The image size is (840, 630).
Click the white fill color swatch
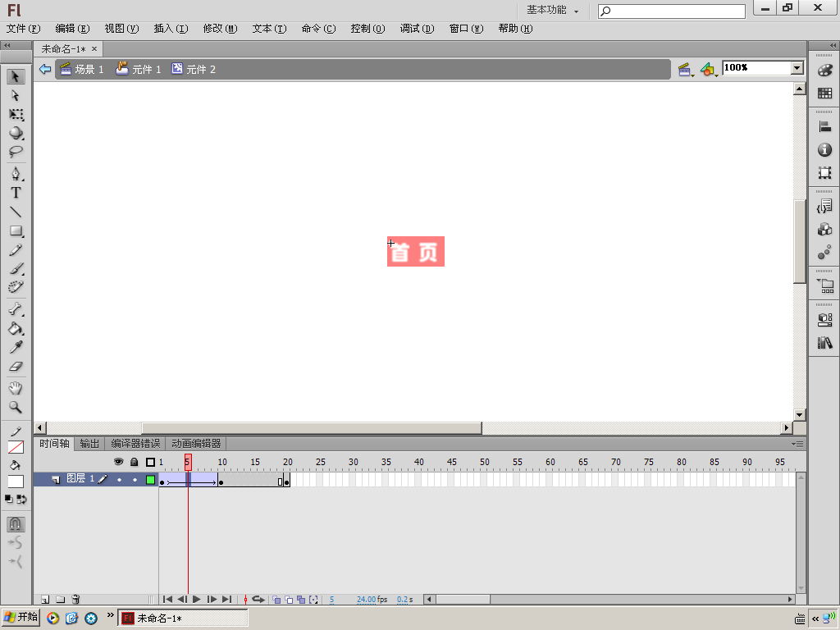[16, 482]
